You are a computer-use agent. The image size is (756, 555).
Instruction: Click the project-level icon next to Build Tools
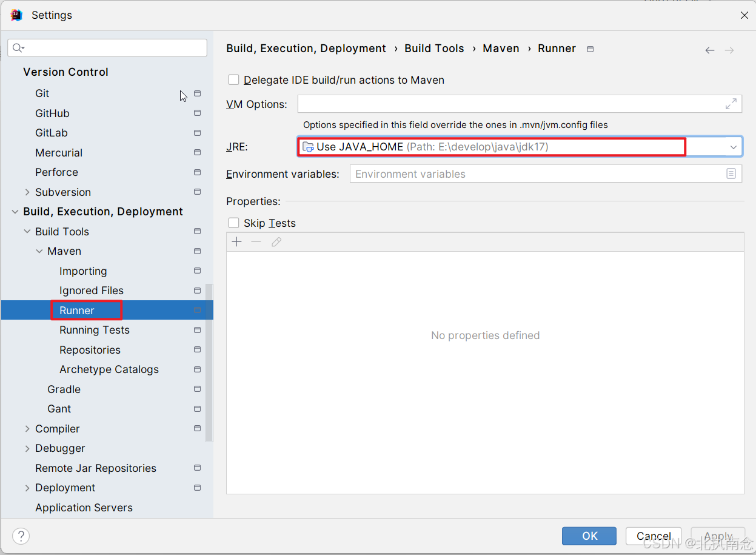(x=197, y=232)
